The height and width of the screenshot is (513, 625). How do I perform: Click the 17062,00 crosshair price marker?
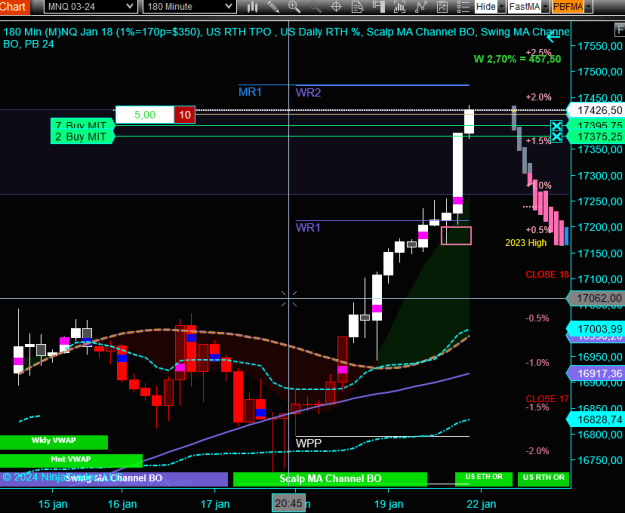596,298
